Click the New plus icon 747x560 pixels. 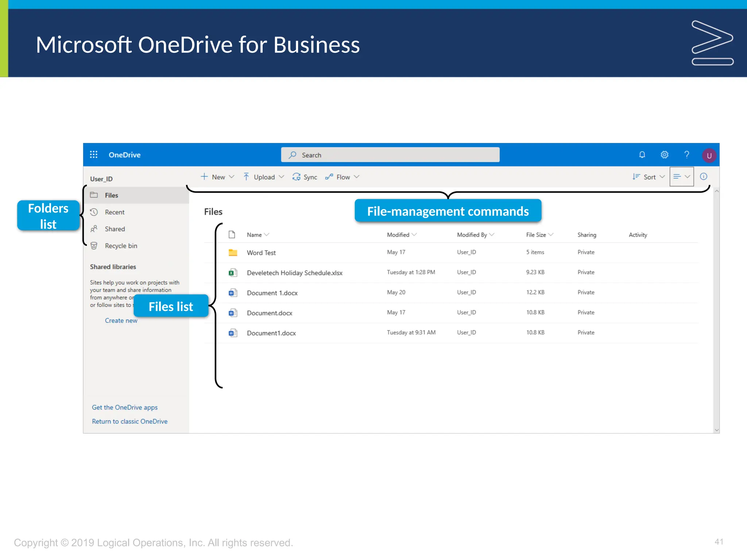point(204,176)
